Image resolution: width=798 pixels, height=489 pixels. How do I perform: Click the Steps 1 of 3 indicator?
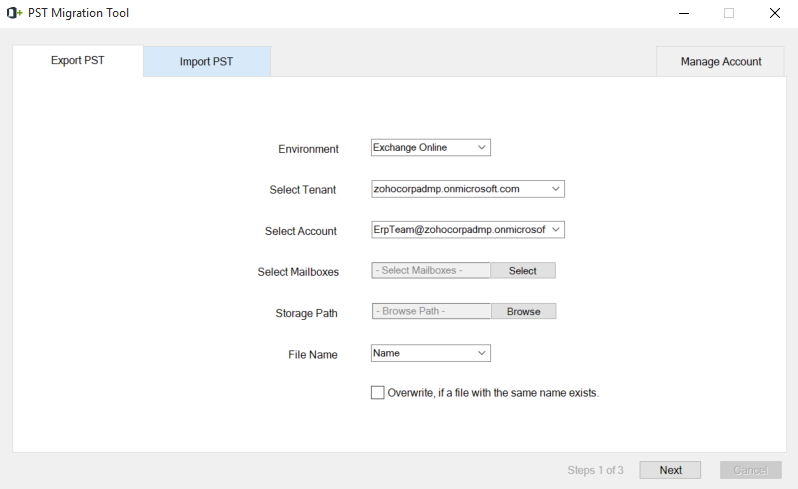pyautogui.click(x=595, y=470)
